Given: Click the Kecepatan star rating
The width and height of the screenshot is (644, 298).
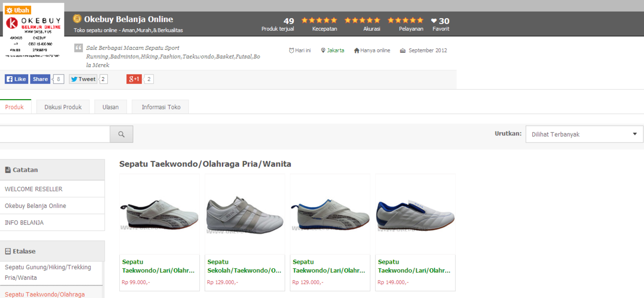Looking at the screenshot, I should click(x=319, y=20).
